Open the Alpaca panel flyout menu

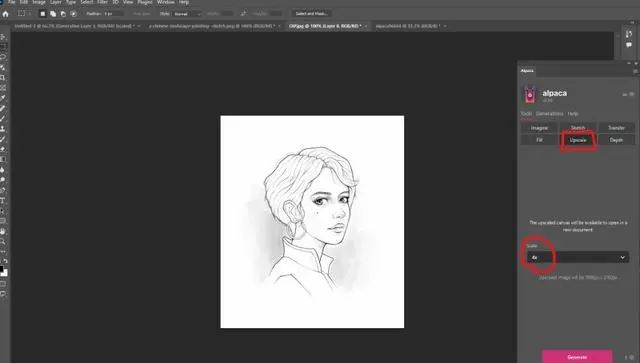click(635, 71)
